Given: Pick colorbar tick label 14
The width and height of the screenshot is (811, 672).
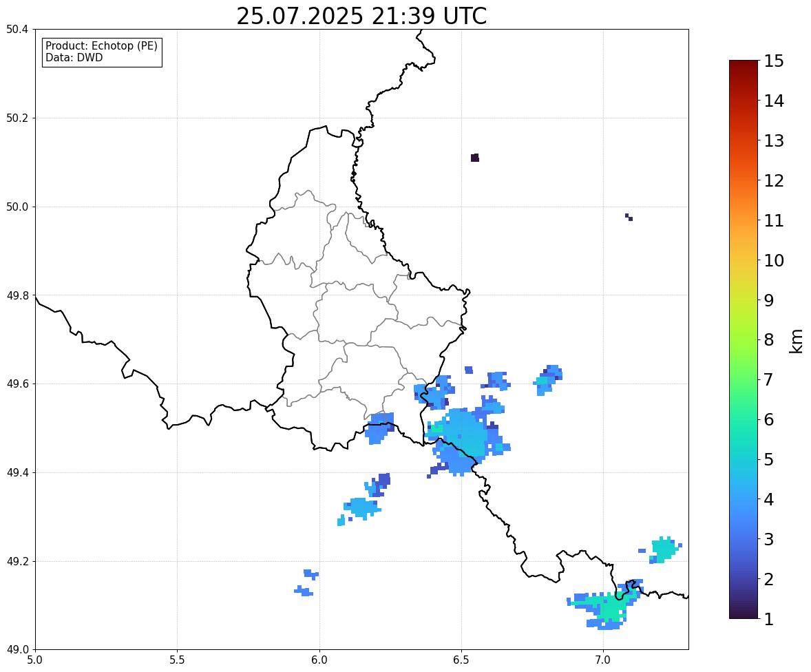Looking at the screenshot, I should pyautogui.click(x=774, y=101).
